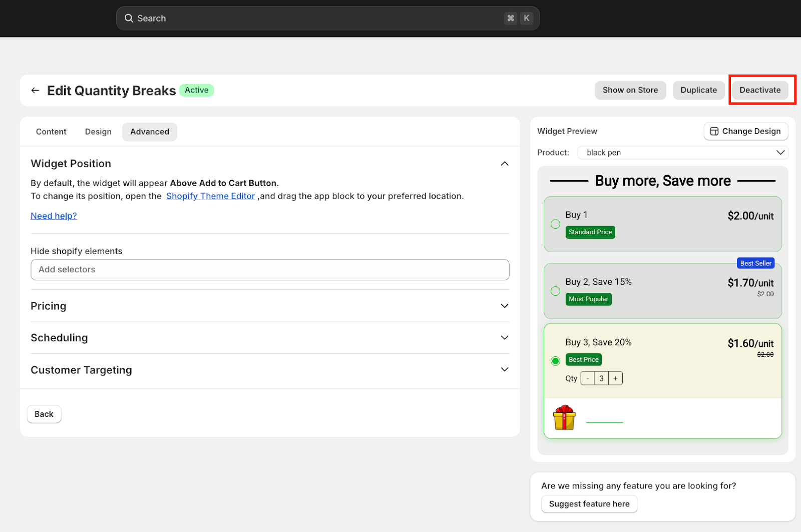The width and height of the screenshot is (801, 532).
Task: Select the Buy 2, Save 15% radio option
Action: coord(555,291)
